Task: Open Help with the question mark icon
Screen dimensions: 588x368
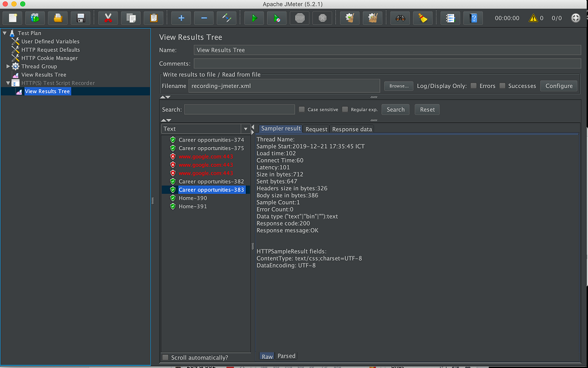Action: [x=473, y=18]
